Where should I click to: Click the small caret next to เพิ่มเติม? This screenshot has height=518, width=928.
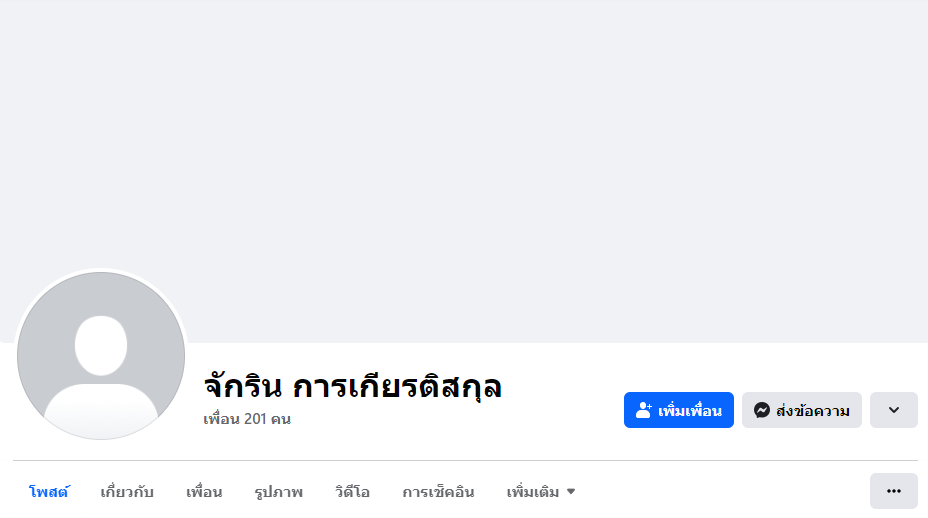571,492
